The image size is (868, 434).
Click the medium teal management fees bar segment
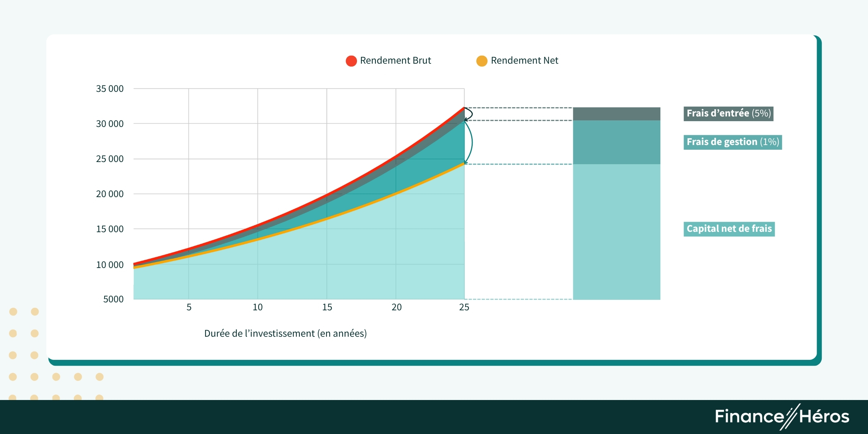(x=616, y=142)
